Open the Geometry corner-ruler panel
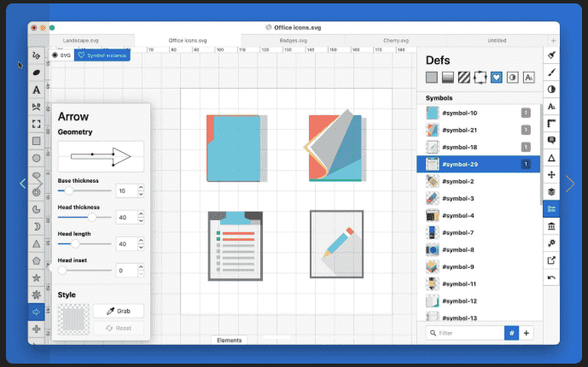This screenshot has height=367, width=588. (x=551, y=124)
